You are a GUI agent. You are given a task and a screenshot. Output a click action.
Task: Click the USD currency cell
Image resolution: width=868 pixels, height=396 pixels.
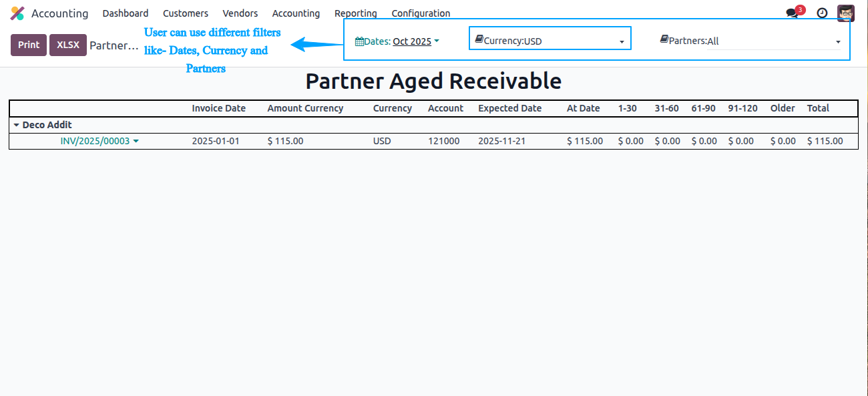[x=382, y=142]
